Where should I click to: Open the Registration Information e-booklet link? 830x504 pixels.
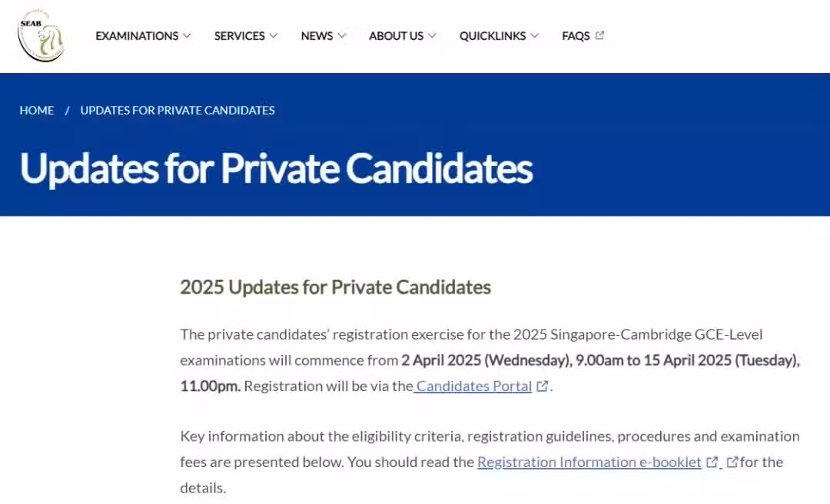589,463
